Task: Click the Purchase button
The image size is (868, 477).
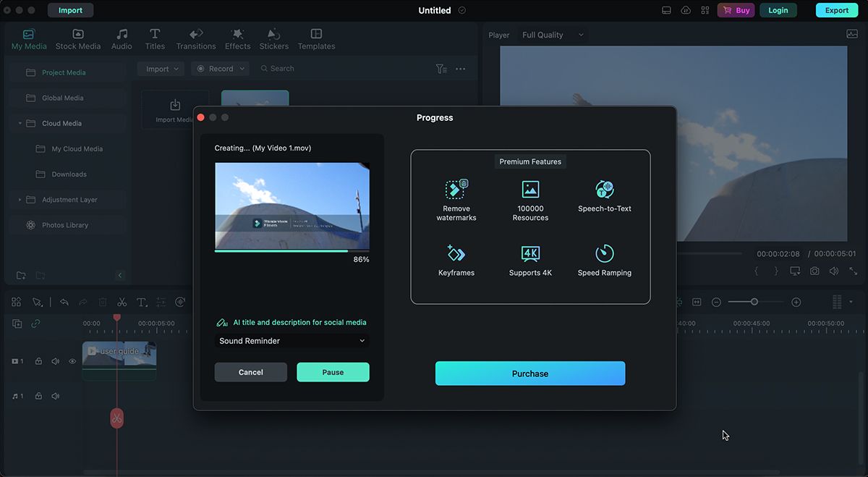Action: (x=530, y=373)
